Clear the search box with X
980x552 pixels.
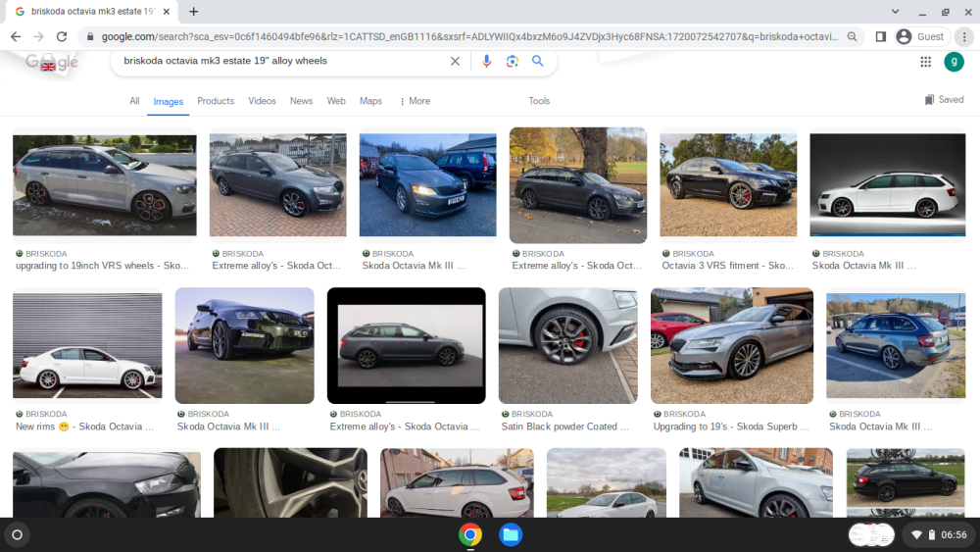[455, 61]
